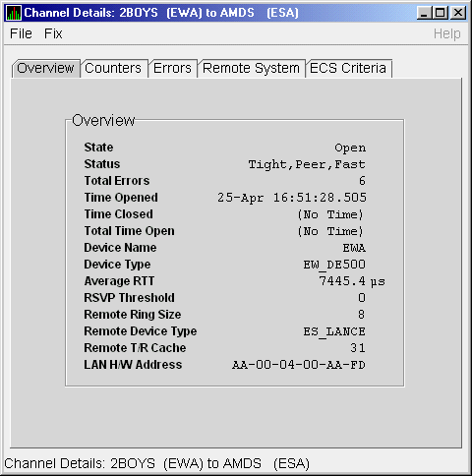The width and height of the screenshot is (472, 476).
Task: Open the Remote System tab
Action: (251, 69)
